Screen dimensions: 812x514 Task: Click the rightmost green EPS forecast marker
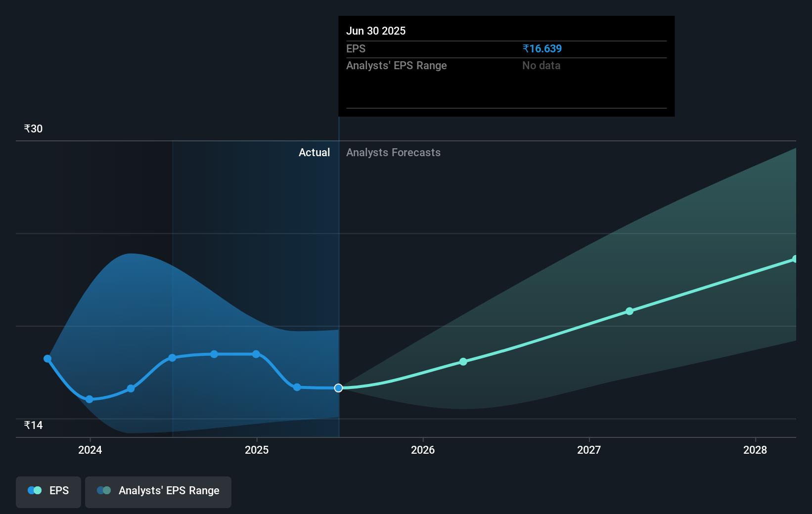tap(795, 258)
